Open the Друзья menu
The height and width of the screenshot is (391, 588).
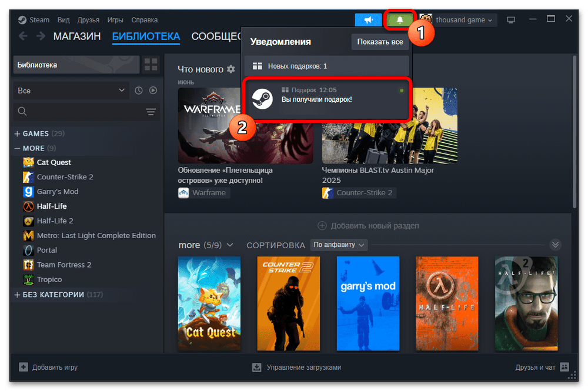[88, 20]
